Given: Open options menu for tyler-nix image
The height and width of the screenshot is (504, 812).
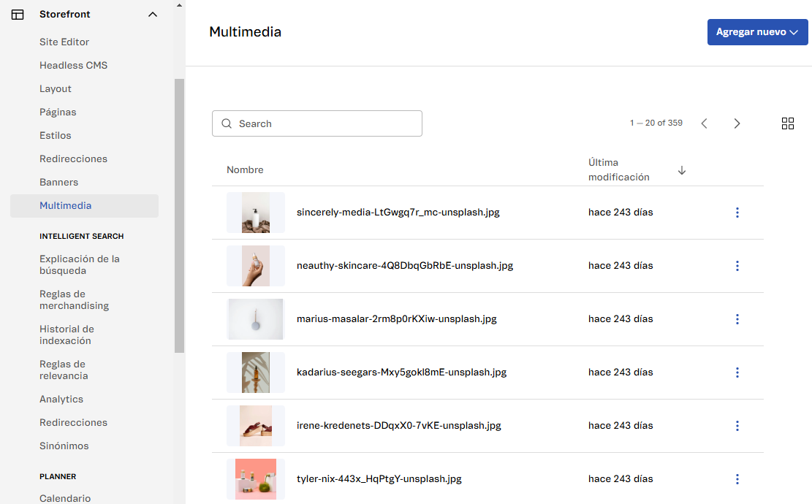Looking at the screenshot, I should click(x=737, y=479).
